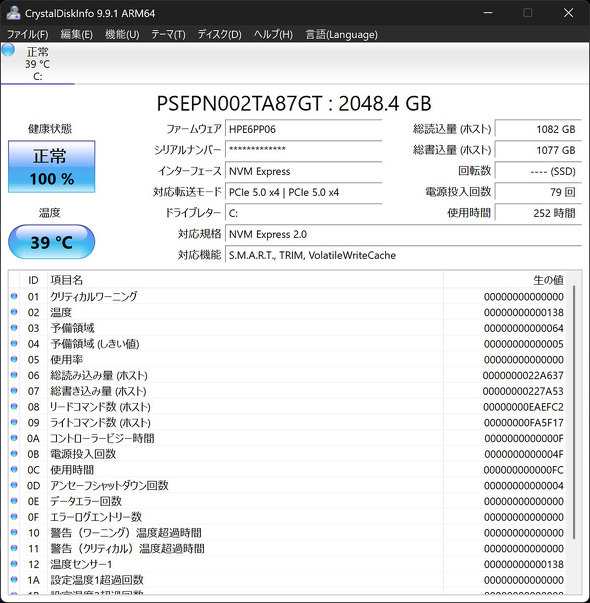This screenshot has width=590, height=603.
Task: Open the テーマ(T) menu
Action: (168, 35)
